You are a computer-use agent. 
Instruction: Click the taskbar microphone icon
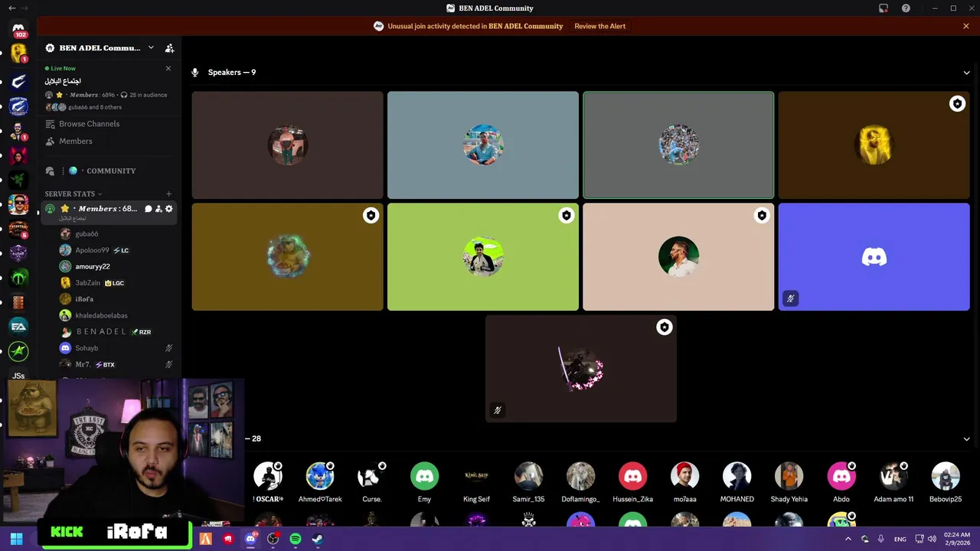tap(881, 539)
